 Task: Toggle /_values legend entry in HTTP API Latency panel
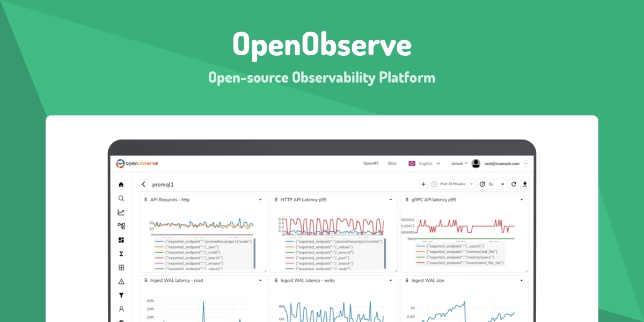pyautogui.click(x=319, y=247)
